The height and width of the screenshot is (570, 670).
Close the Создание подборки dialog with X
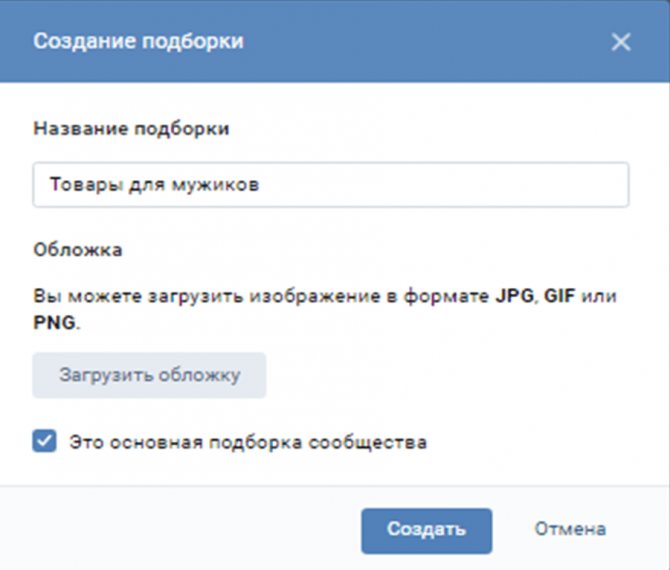coord(620,42)
